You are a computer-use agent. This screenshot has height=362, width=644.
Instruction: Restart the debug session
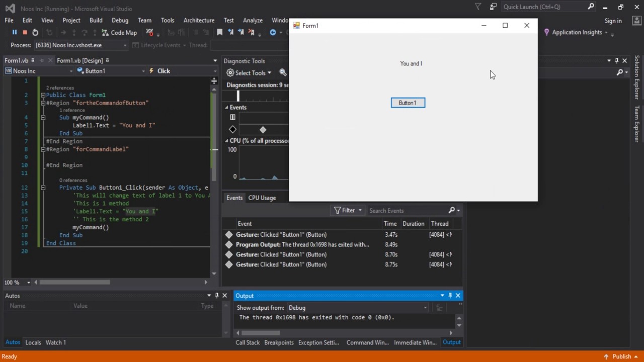[x=35, y=32]
